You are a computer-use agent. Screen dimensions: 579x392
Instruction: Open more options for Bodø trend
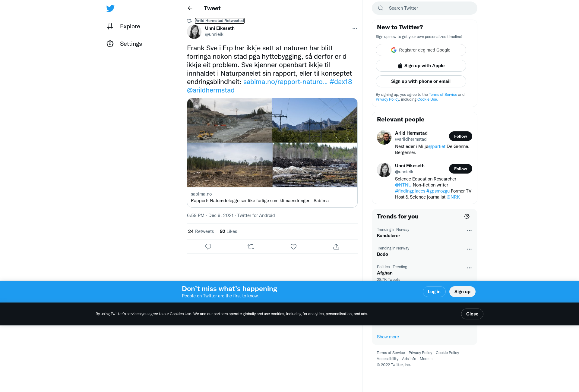pos(469,249)
